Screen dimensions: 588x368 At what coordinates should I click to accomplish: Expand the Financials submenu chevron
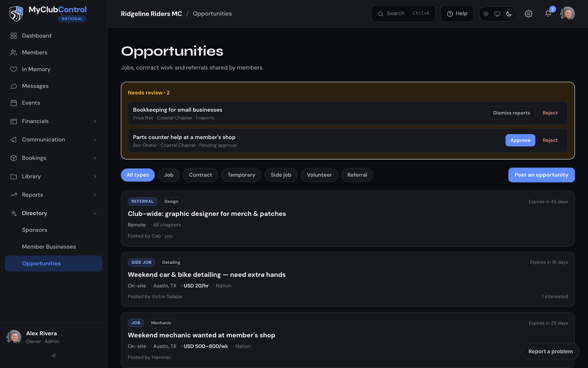[95, 121]
